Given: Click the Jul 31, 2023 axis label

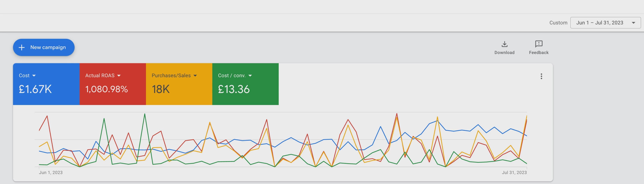Looking at the screenshot, I should [514, 173].
